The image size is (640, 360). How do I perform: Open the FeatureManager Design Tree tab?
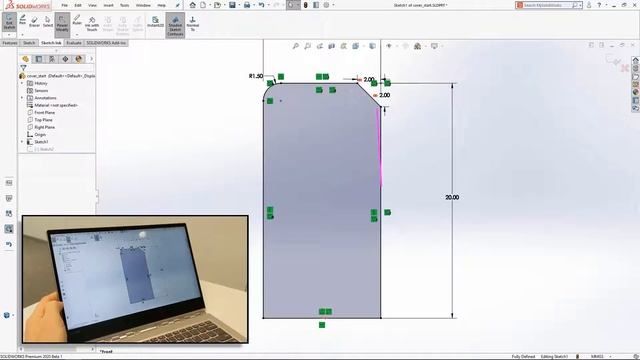25,59
